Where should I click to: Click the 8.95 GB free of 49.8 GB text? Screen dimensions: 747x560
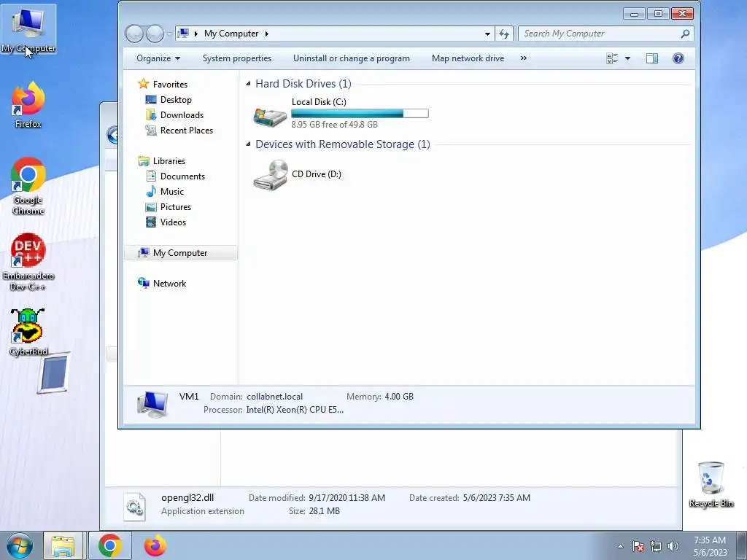tap(334, 124)
